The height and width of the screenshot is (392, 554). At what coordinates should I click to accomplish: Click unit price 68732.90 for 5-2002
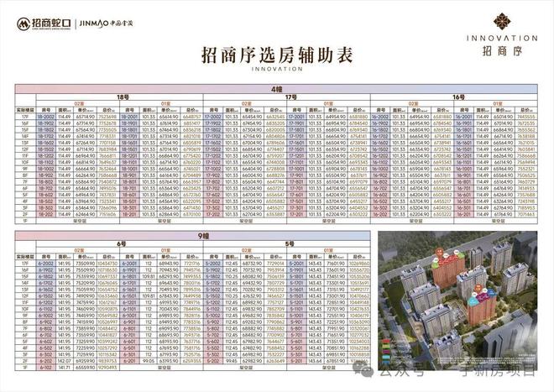click(253, 264)
